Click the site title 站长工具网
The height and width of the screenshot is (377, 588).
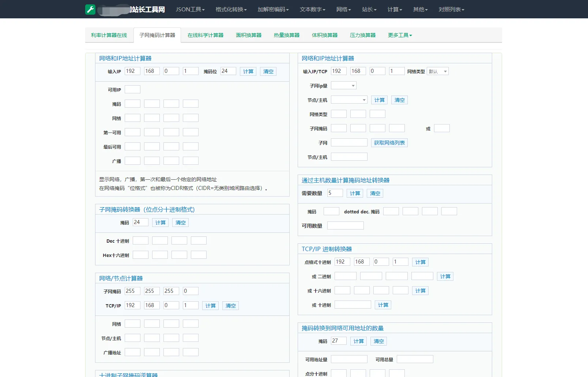pos(148,10)
